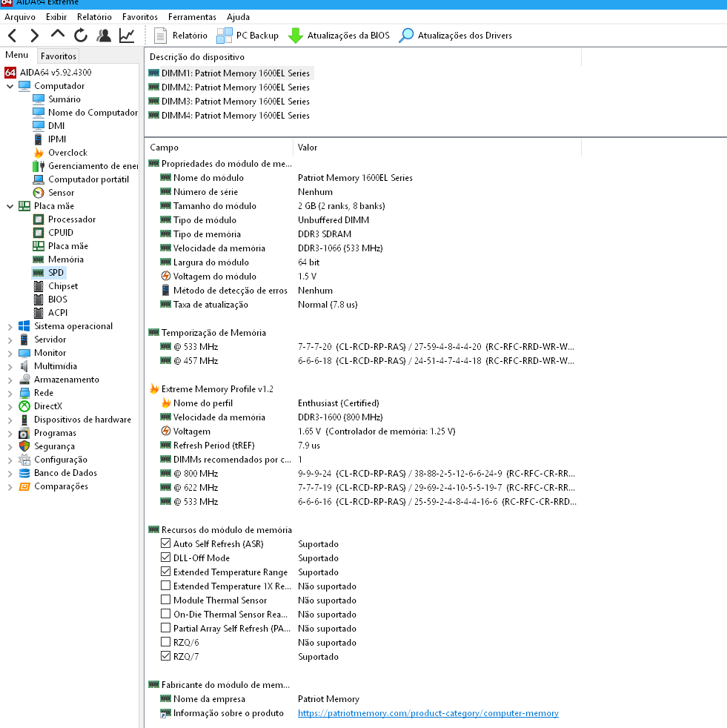Click Atualizações da BIOS toolbar button
This screenshot has height=728, width=727.
tap(339, 36)
